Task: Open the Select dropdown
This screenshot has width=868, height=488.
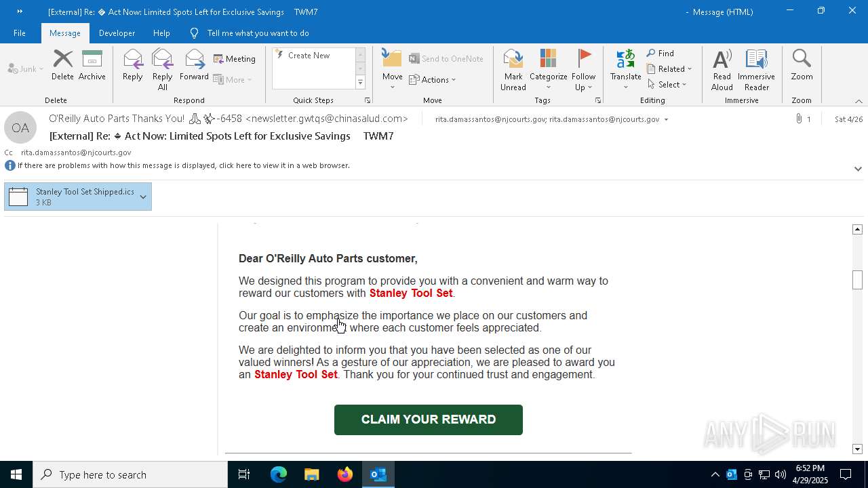Action: pyautogui.click(x=667, y=85)
